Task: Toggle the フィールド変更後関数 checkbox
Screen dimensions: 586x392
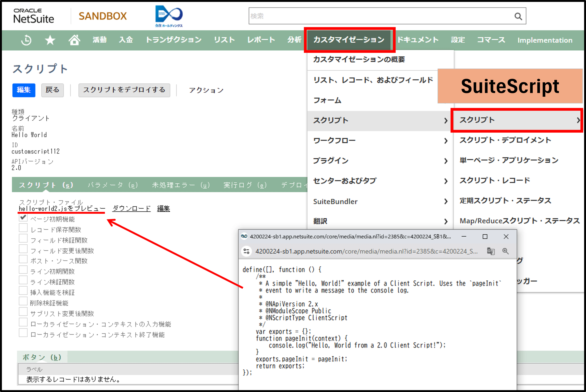Action: pos(23,249)
